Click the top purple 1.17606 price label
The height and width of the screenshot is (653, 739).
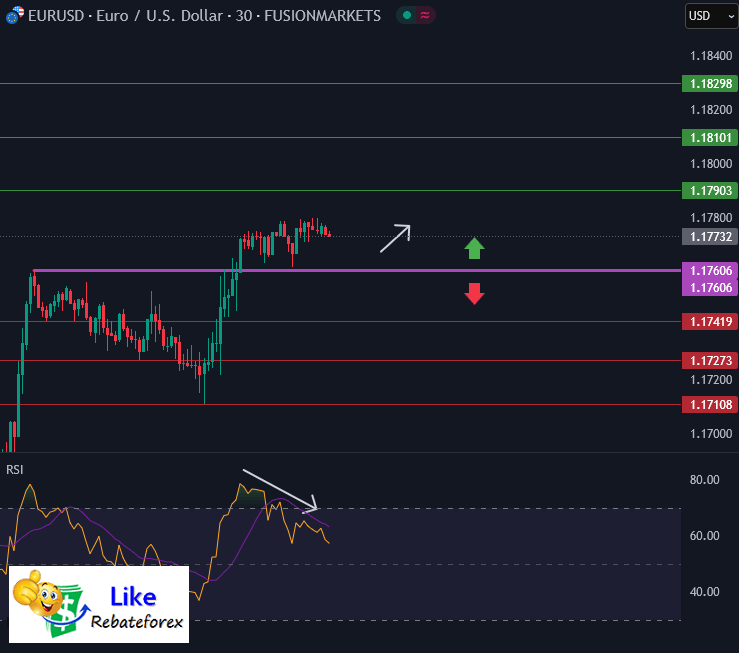point(710,270)
